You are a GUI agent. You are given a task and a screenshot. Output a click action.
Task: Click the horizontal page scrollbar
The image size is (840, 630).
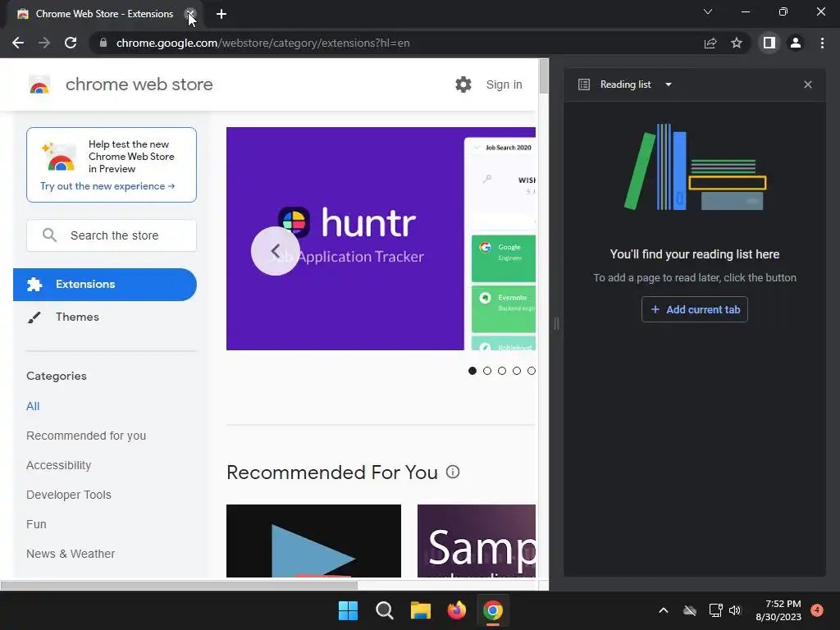(x=179, y=586)
